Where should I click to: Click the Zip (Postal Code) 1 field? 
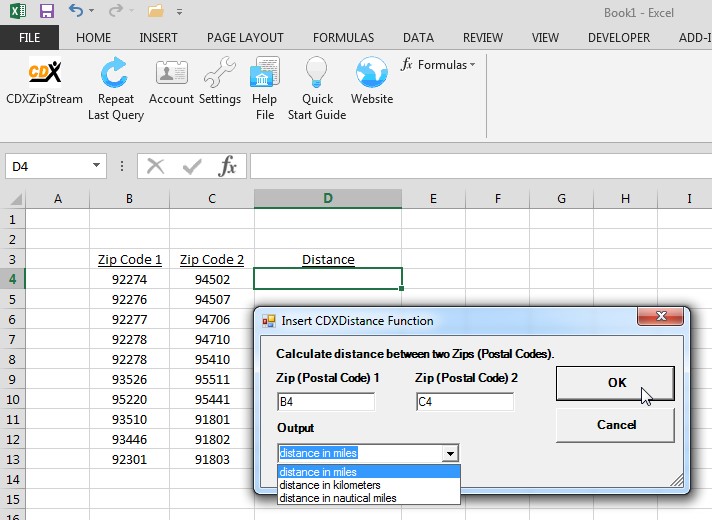click(326, 402)
